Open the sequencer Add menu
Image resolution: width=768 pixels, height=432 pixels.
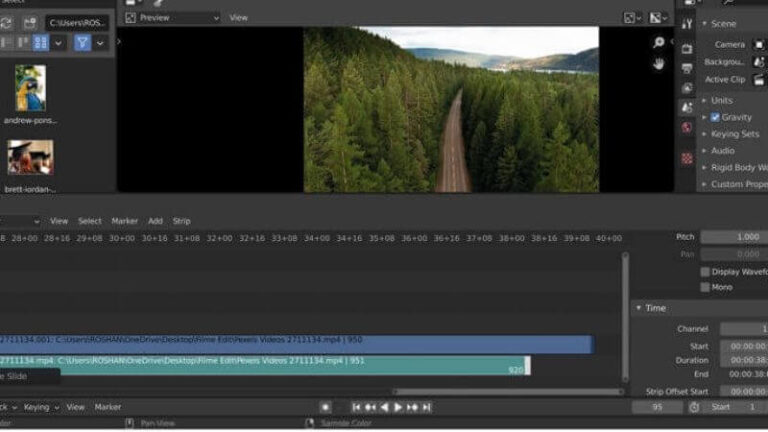(x=155, y=221)
